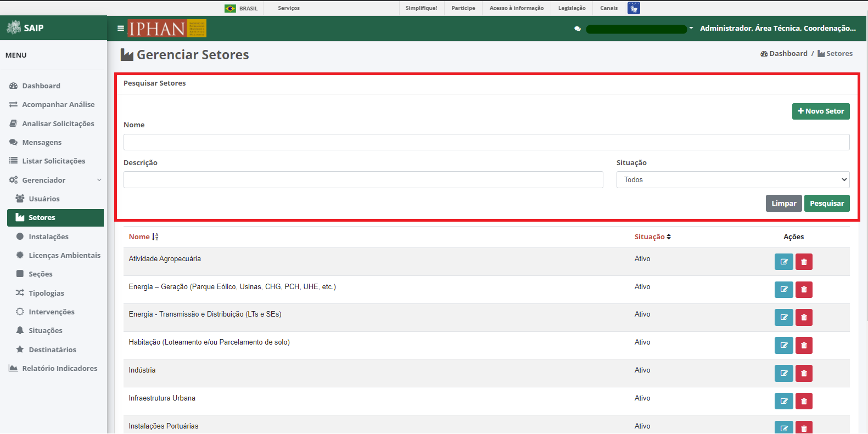The image size is (868, 434).
Task: Focus the Nome search input field
Action: (x=486, y=142)
